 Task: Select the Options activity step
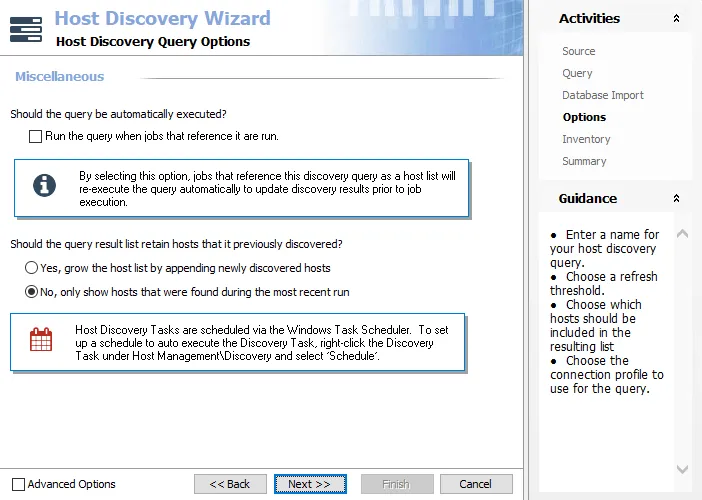[584, 117]
